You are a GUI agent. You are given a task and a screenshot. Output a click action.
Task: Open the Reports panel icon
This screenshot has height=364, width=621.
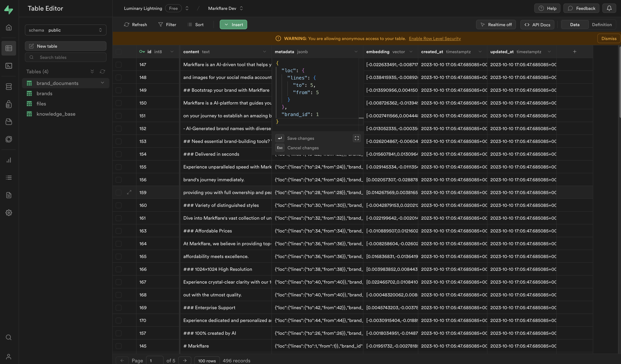pos(9,160)
